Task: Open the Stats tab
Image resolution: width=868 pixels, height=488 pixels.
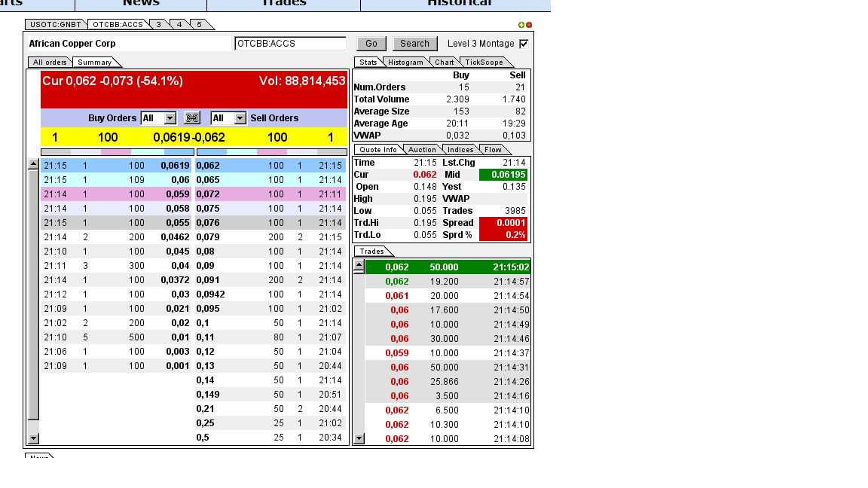Action: [368, 62]
